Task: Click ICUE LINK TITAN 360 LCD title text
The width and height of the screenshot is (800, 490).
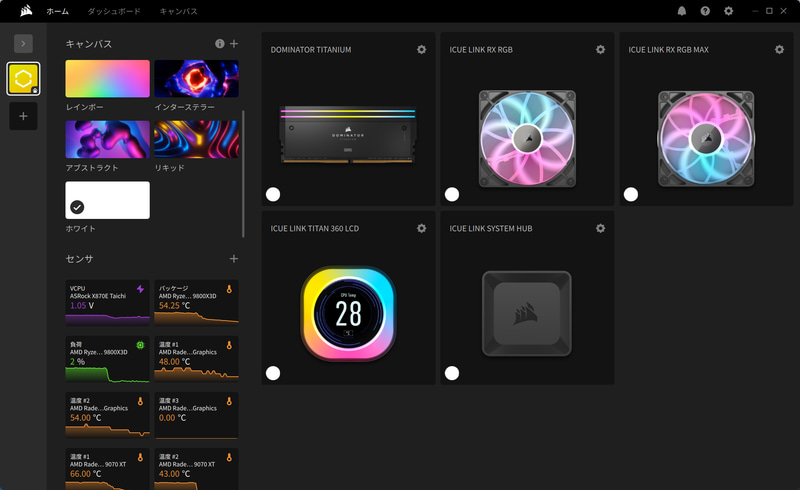Action: 315,228
